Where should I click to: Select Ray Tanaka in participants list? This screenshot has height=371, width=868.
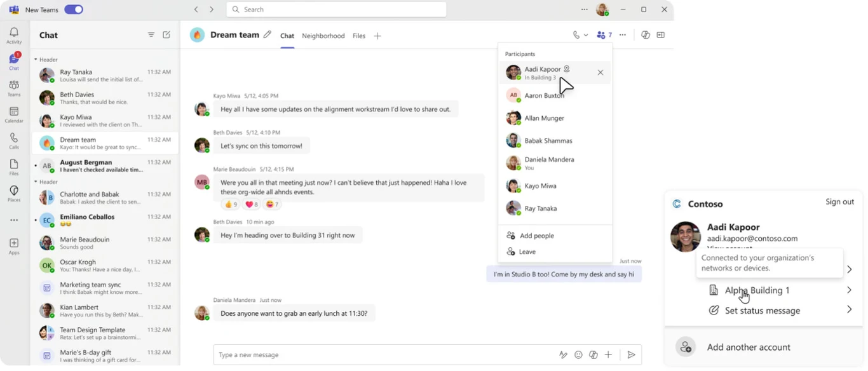[x=555, y=208]
